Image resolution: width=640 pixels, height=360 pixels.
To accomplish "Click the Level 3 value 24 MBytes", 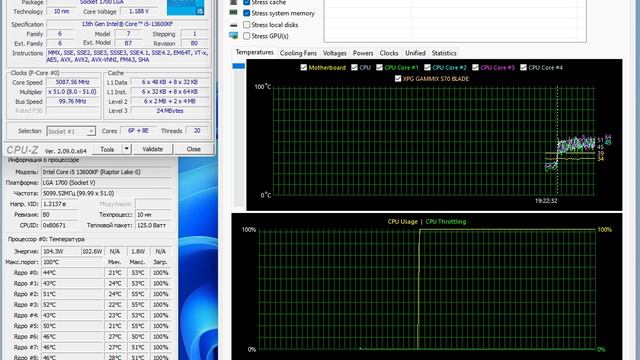I will [170, 111].
